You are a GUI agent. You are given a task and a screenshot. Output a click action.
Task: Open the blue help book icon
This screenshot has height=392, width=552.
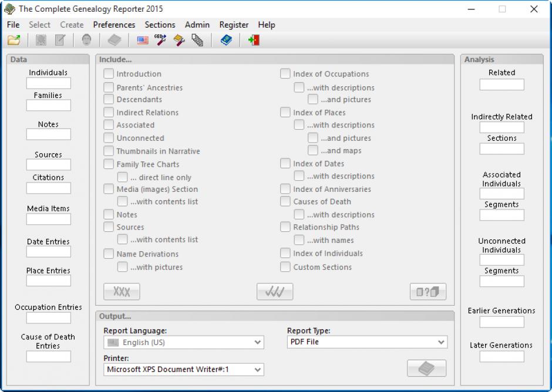226,40
